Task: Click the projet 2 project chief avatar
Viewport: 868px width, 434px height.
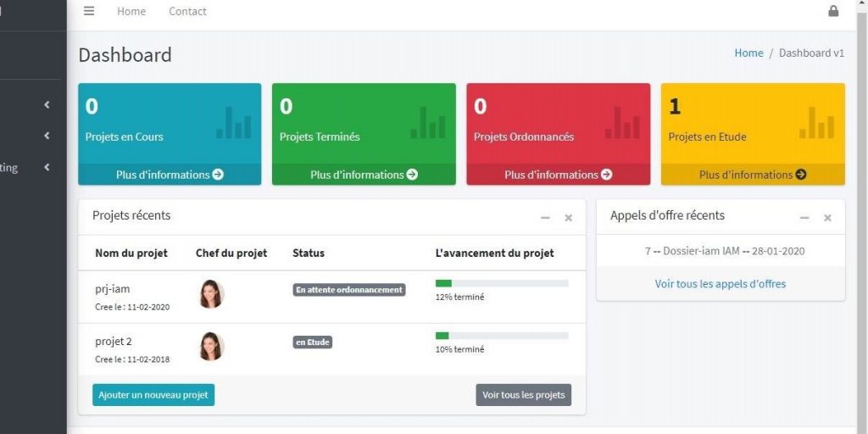Action: pyautogui.click(x=211, y=347)
